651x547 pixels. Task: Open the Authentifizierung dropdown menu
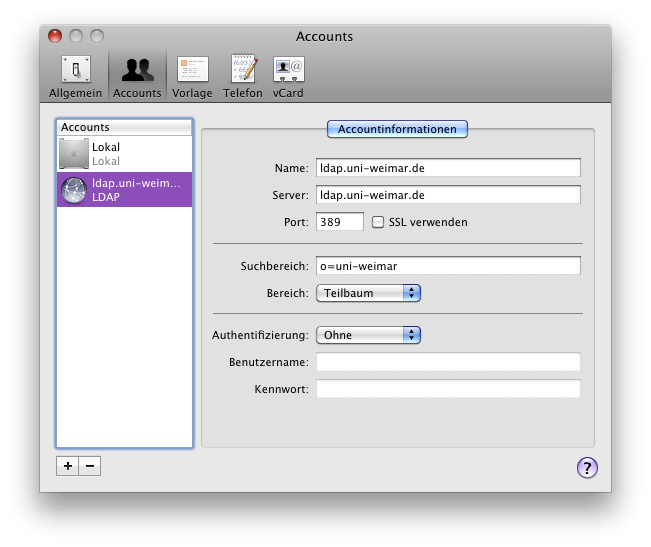pyautogui.click(x=368, y=335)
